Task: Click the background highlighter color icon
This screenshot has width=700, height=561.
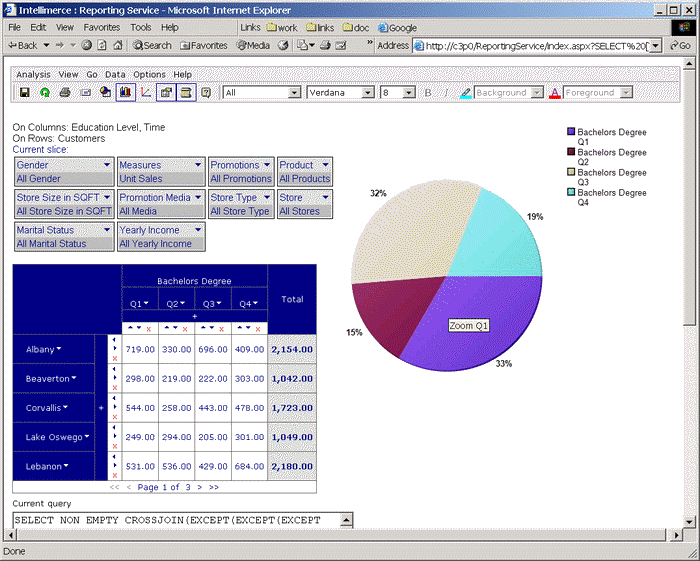Action: pos(466,93)
